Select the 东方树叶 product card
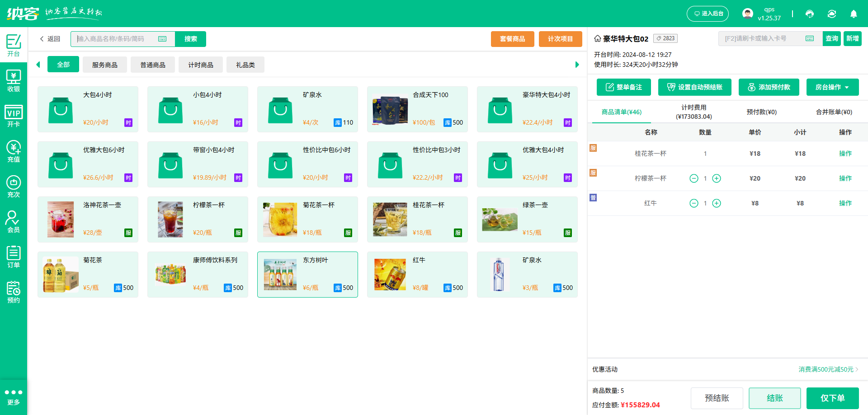The image size is (868, 415). tap(307, 275)
